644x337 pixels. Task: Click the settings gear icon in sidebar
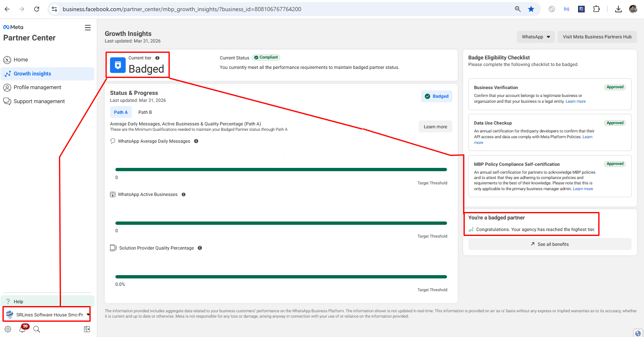(x=8, y=329)
